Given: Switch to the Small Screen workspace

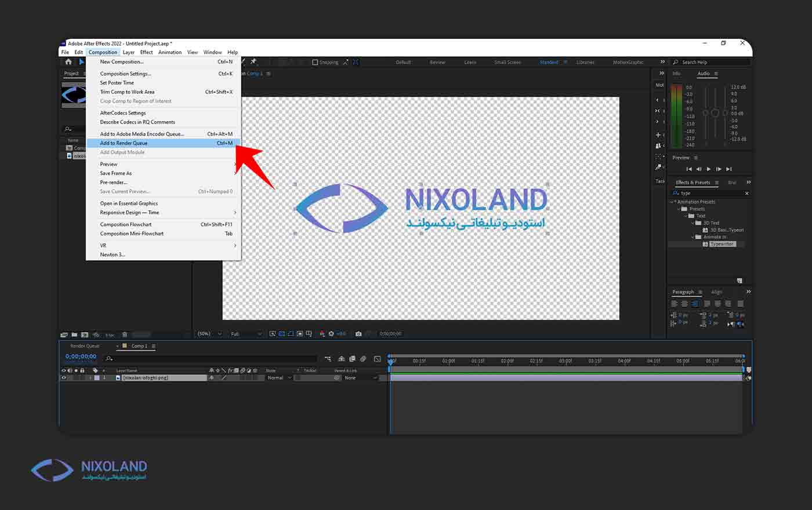Looking at the screenshot, I should pyautogui.click(x=507, y=62).
